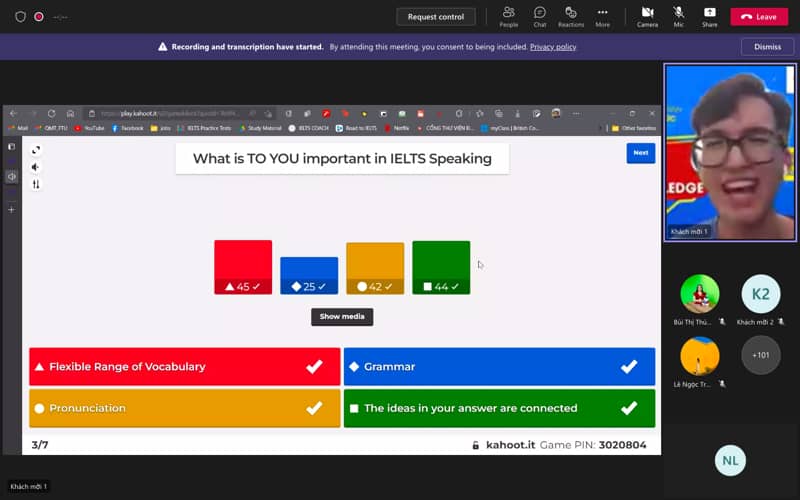This screenshot has height=500, width=800.
Task: Click the Kahoot fullscreen expand icon
Action: click(x=36, y=150)
